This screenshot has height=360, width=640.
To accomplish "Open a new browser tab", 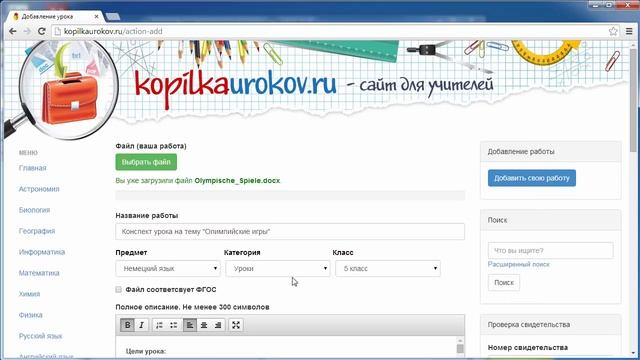I will [113, 17].
